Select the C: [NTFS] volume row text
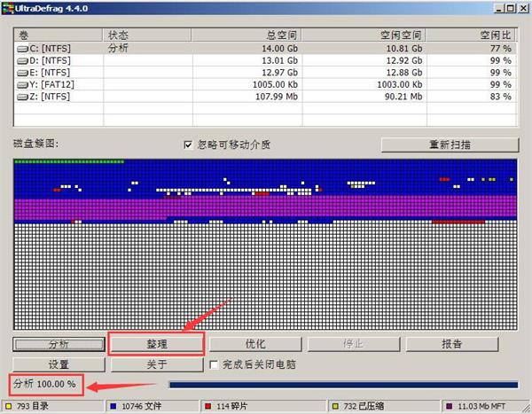532x414 pixels. 50,49
